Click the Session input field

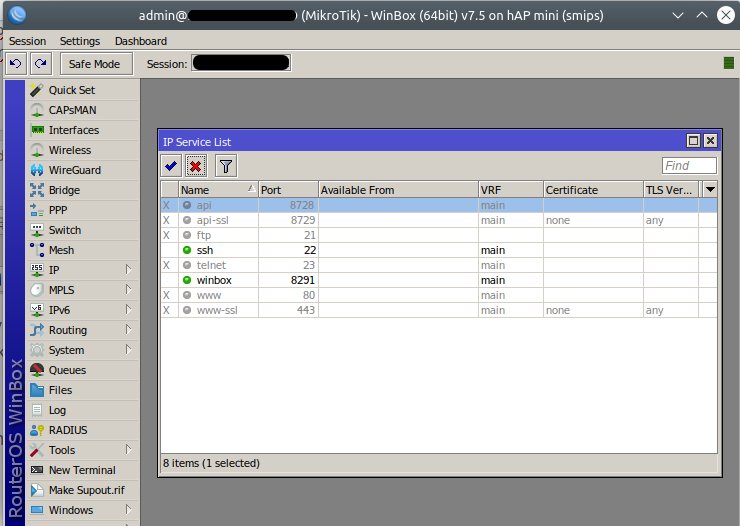(x=241, y=63)
